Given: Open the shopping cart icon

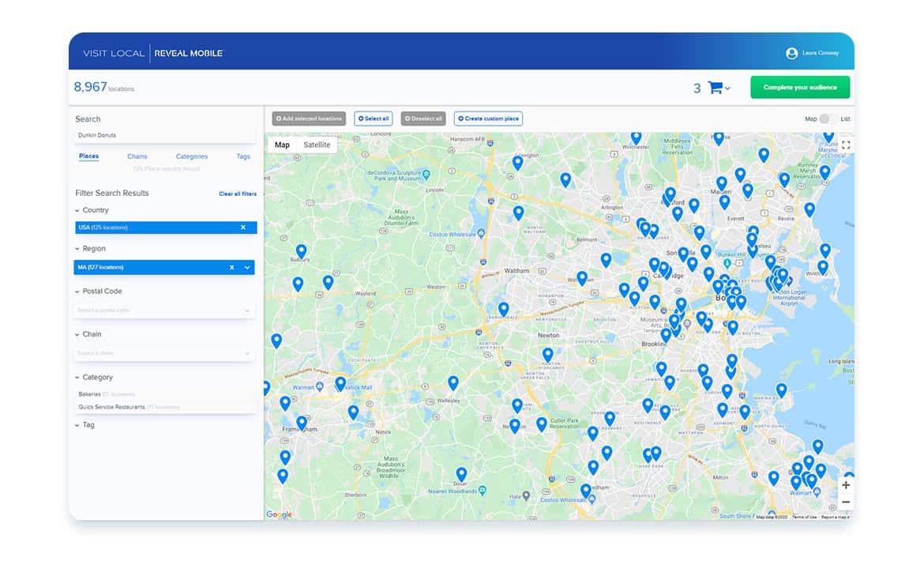Looking at the screenshot, I should click(x=715, y=88).
